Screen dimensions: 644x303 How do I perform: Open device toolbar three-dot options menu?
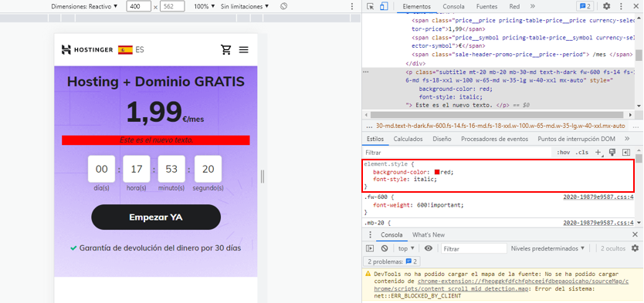coord(351,7)
